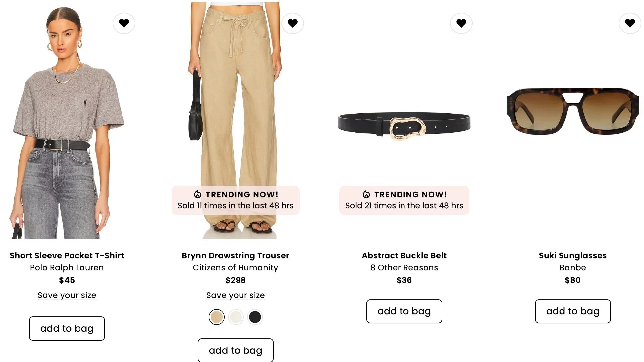Image resolution: width=644 pixels, height=362 pixels.
Task: View the Suki Sunglasses product image
Action: tap(573, 111)
